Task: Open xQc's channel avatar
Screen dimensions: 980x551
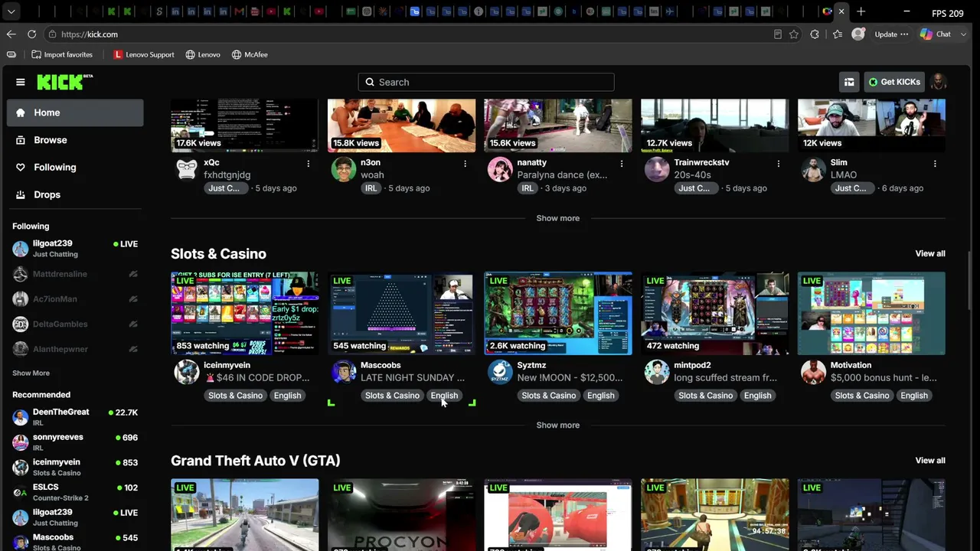Action: 187,169
